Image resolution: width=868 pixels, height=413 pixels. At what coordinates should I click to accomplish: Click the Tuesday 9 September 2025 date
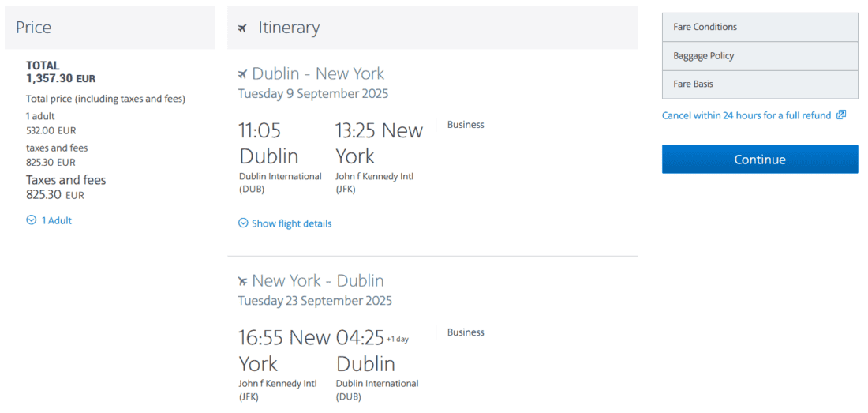(313, 94)
